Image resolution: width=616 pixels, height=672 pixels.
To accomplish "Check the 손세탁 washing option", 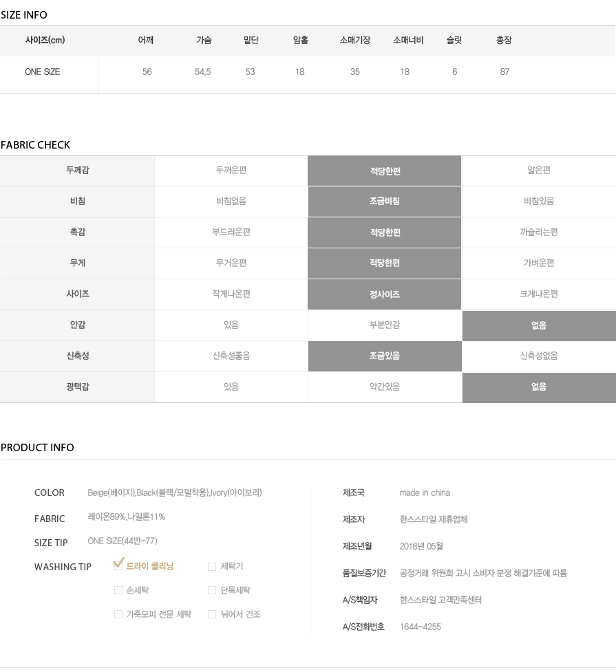I will 118,590.
